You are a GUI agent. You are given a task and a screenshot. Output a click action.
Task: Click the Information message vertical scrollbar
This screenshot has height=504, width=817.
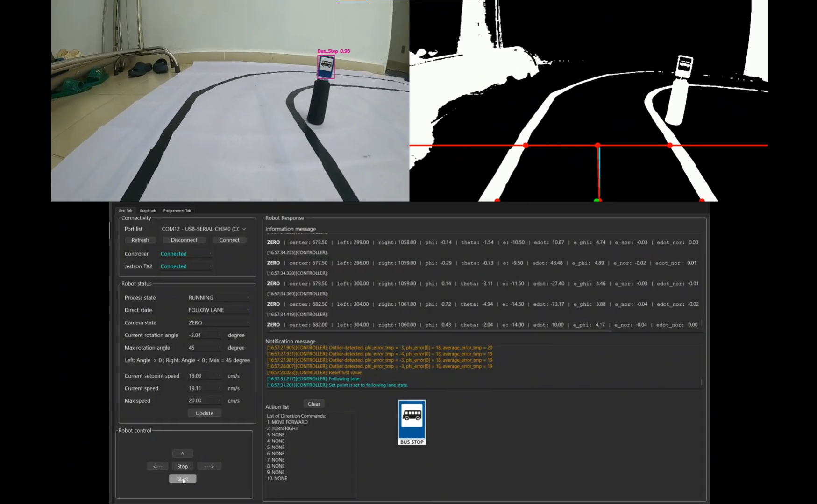click(702, 323)
